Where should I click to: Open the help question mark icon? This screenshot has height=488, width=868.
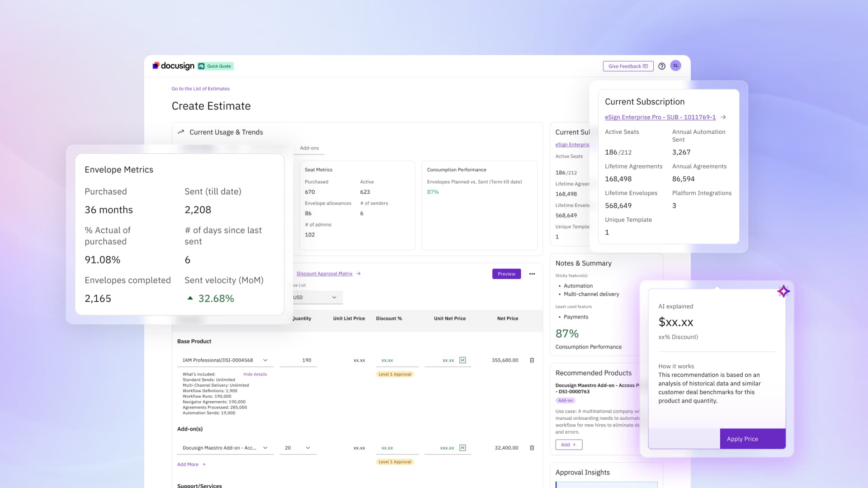pyautogui.click(x=662, y=66)
